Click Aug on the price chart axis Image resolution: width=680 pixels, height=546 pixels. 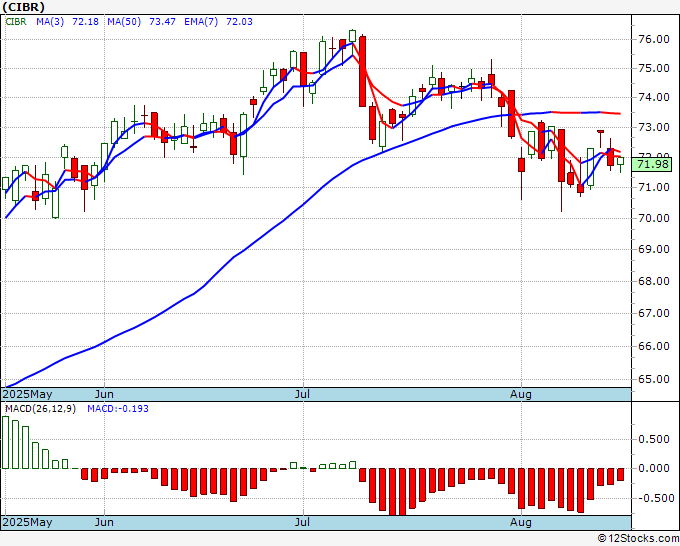520,394
